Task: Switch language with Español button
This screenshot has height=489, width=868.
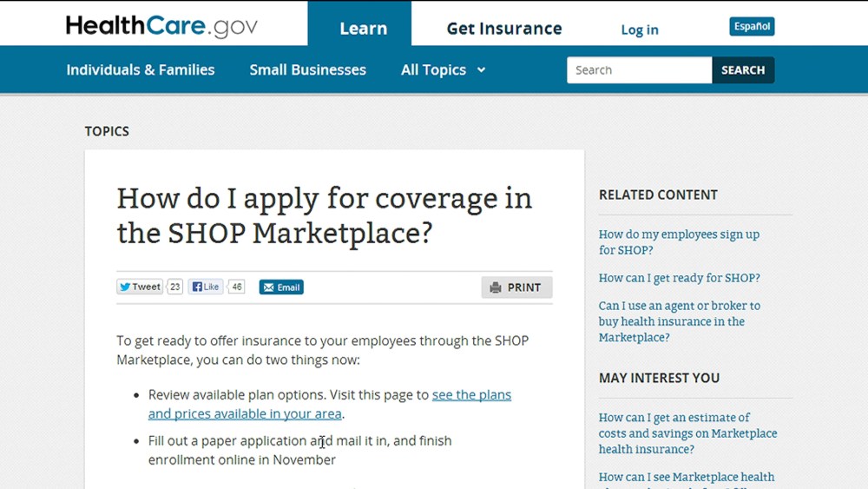Action: click(x=752, y=26)
